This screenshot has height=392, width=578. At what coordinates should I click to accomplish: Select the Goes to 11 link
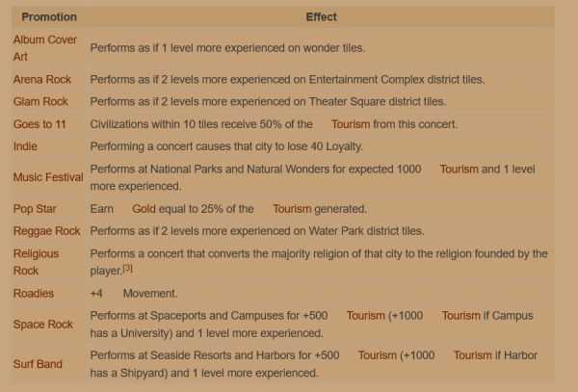point(39,124)
